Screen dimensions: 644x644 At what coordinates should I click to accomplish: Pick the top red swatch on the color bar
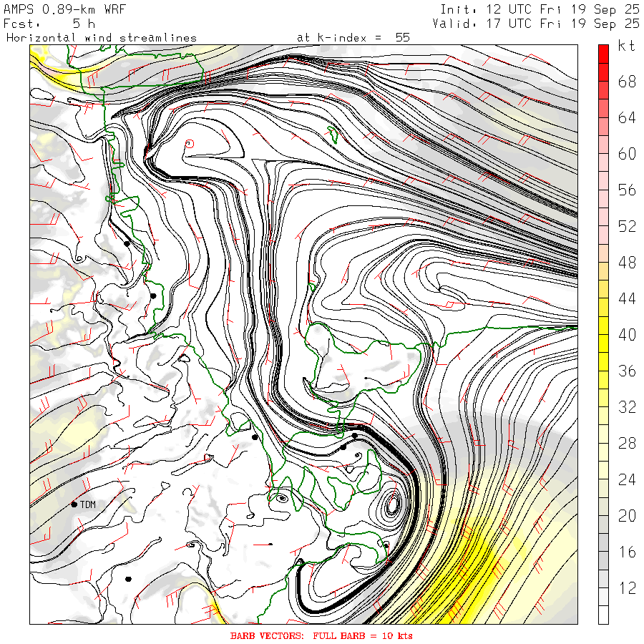603,52
